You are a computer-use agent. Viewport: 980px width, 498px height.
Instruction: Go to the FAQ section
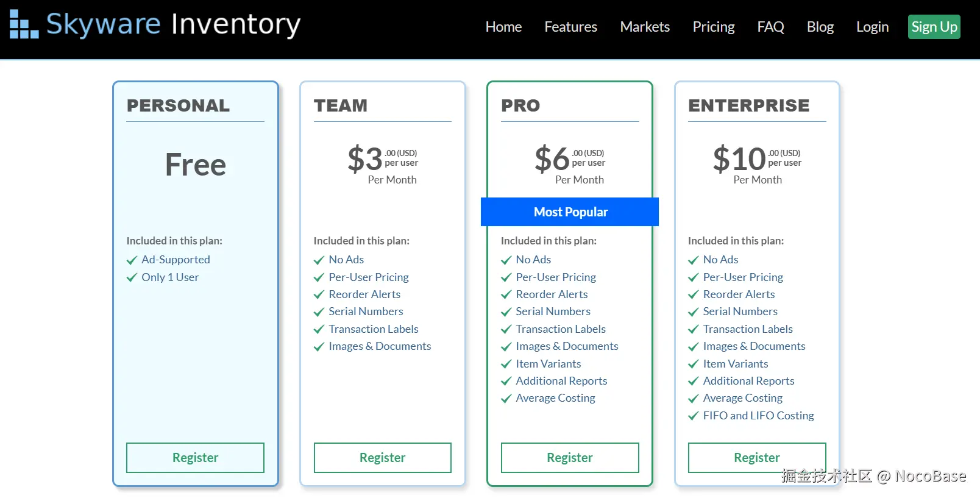770,27
